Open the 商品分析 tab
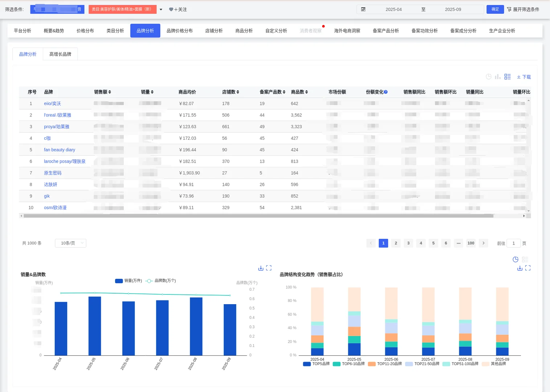550x392 pixels. (x=244, y=31)
